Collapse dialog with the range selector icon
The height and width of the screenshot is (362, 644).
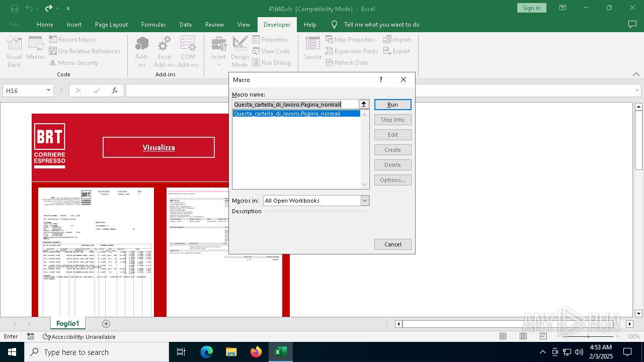pyautogui.click(x=364, y=105)
